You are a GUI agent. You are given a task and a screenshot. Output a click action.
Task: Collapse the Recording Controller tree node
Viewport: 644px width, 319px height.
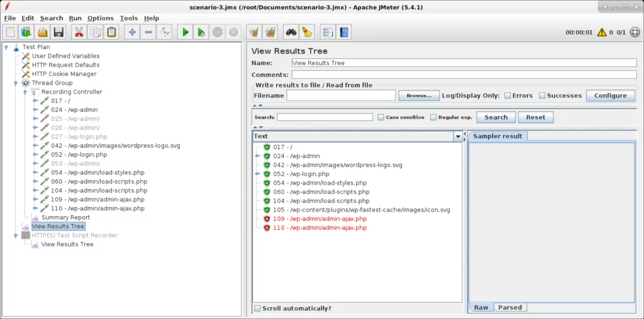[x=26, y=92]
